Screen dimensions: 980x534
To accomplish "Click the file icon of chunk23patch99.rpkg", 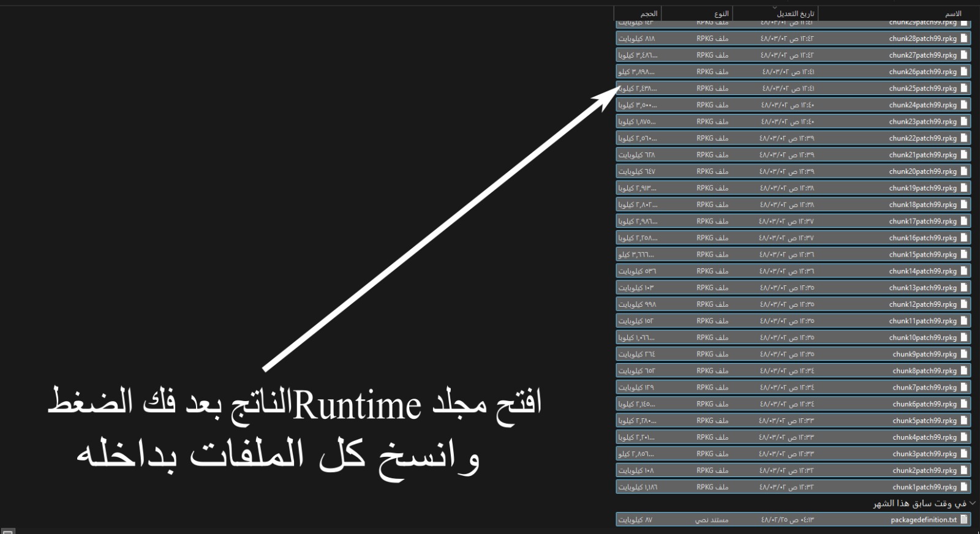I will tap(965, 121).
